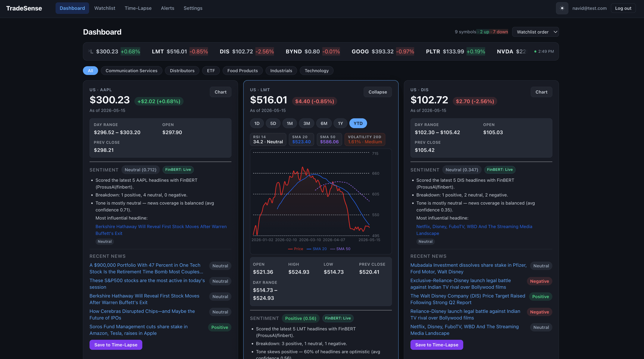This screenshot has height=359, width=644.
Task: Select the 3M chart range
Action: [306, 123]
